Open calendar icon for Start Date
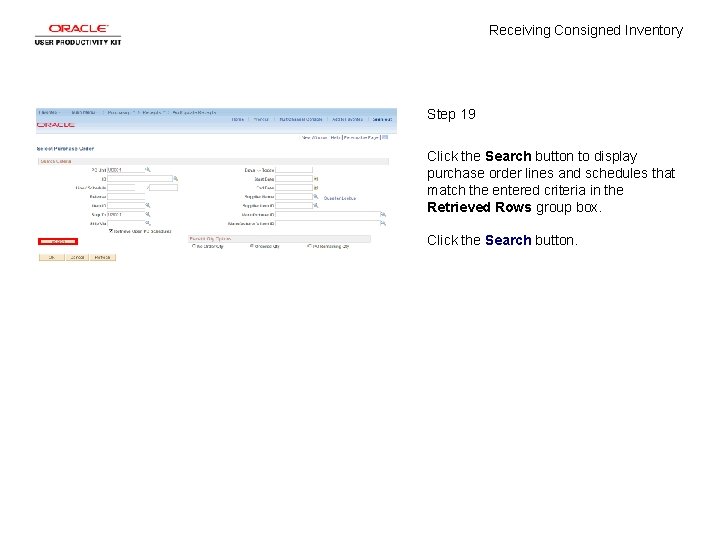Viewport: 720px width, 540px height. 316,179
